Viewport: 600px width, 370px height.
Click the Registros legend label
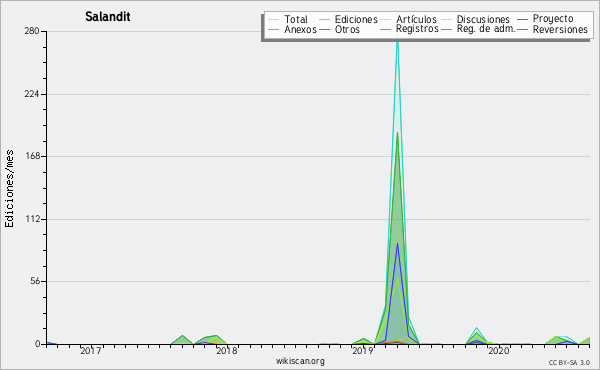point(417,29)
